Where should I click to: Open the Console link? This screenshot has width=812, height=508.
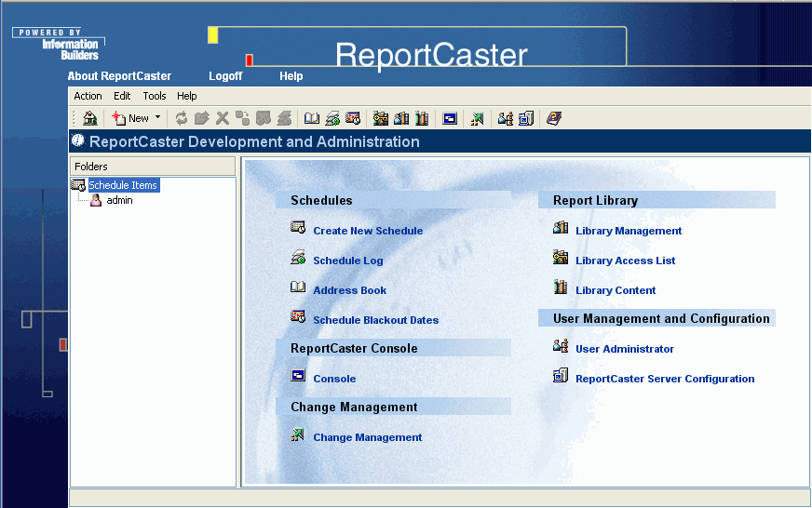pyautogui.click(x=334, y=379)
